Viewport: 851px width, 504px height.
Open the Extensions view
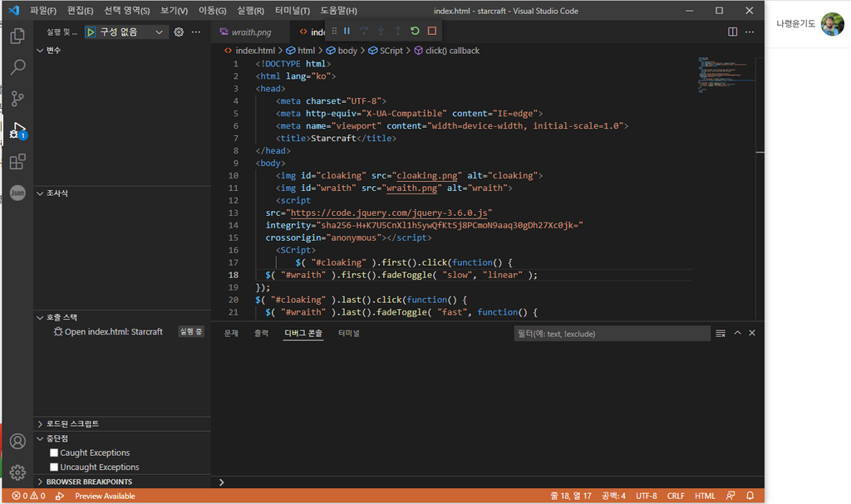[17, 162]
